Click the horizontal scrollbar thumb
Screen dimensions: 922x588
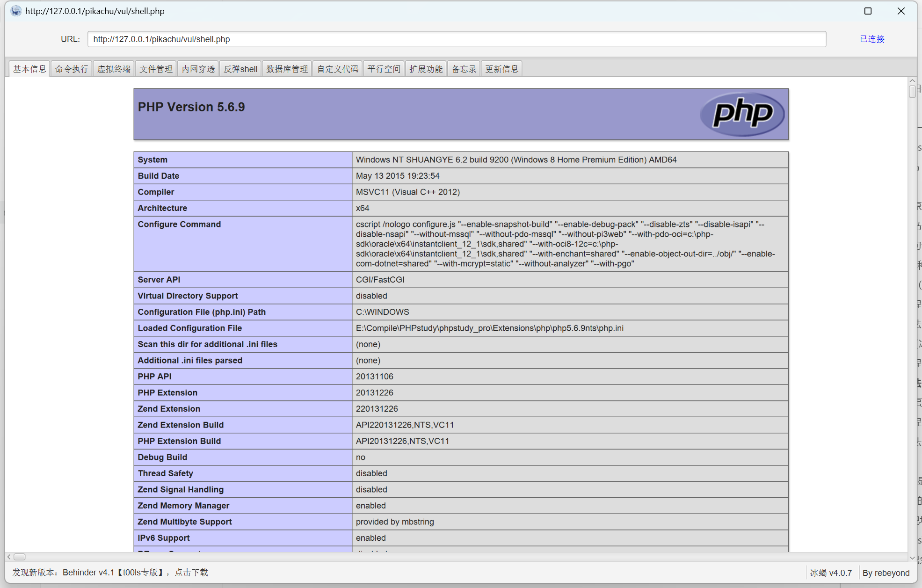coord(20,557)
